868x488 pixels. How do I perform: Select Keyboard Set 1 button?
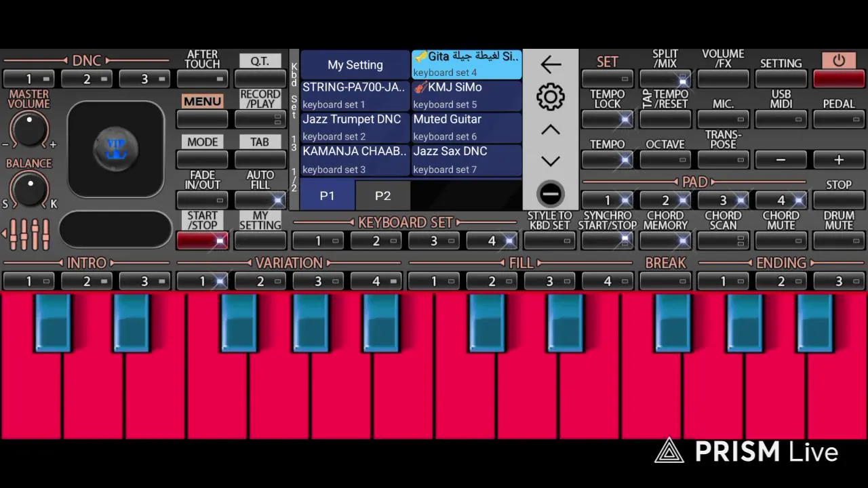[x=318, y=240]
